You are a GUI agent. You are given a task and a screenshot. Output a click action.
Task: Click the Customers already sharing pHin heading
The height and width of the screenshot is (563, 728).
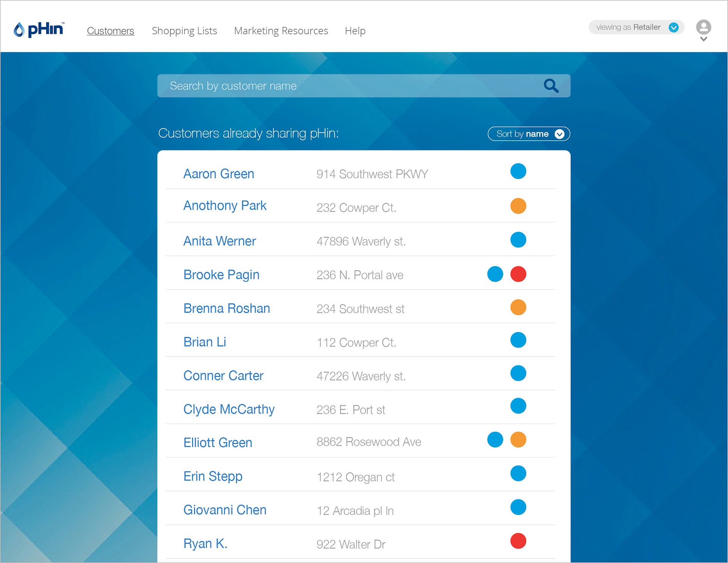(248, 133)
